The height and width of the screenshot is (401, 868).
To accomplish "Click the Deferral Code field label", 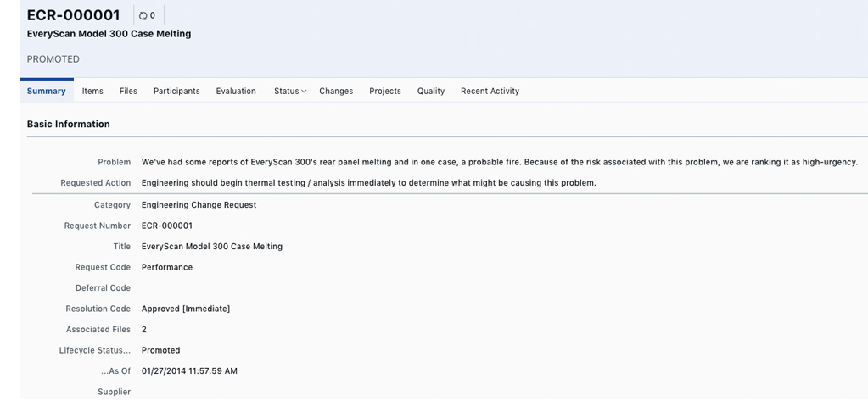I will point(103,287).
